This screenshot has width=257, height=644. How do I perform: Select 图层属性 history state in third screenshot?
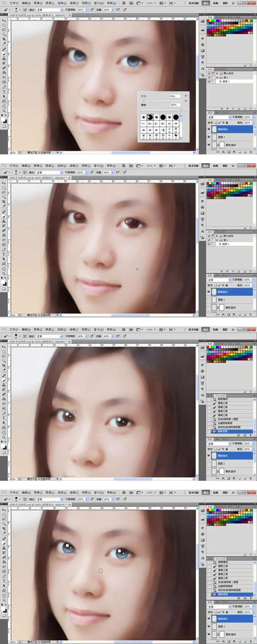pos(230,399)
